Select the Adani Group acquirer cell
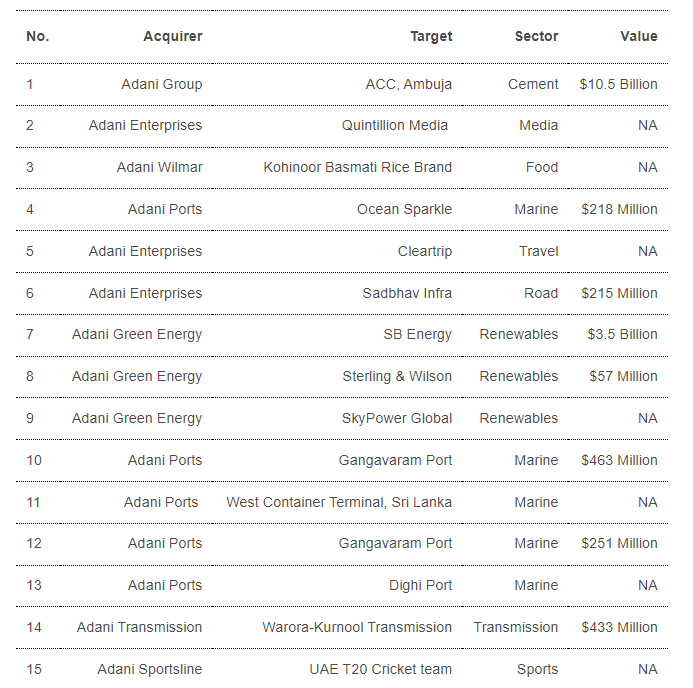This screenshot has width=693, height=688. (x=161, y=84)
